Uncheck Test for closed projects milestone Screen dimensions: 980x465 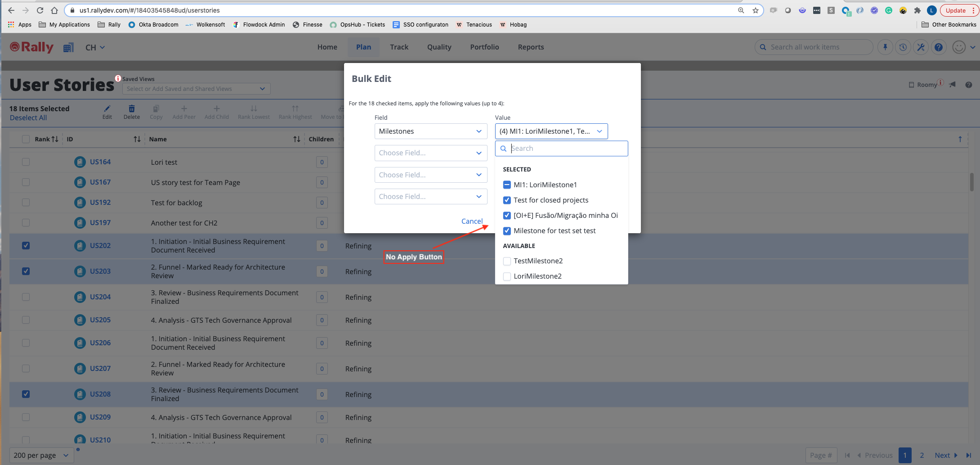click(507, 200)
